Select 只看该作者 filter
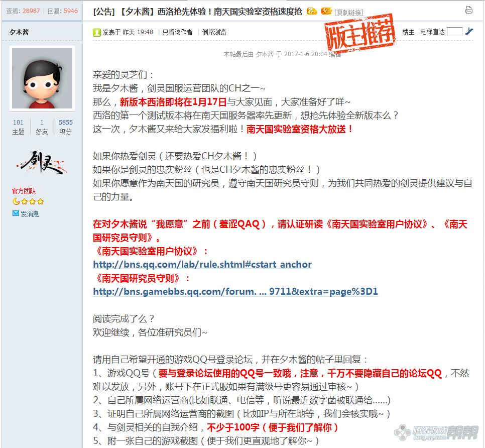 pos(177,32)
